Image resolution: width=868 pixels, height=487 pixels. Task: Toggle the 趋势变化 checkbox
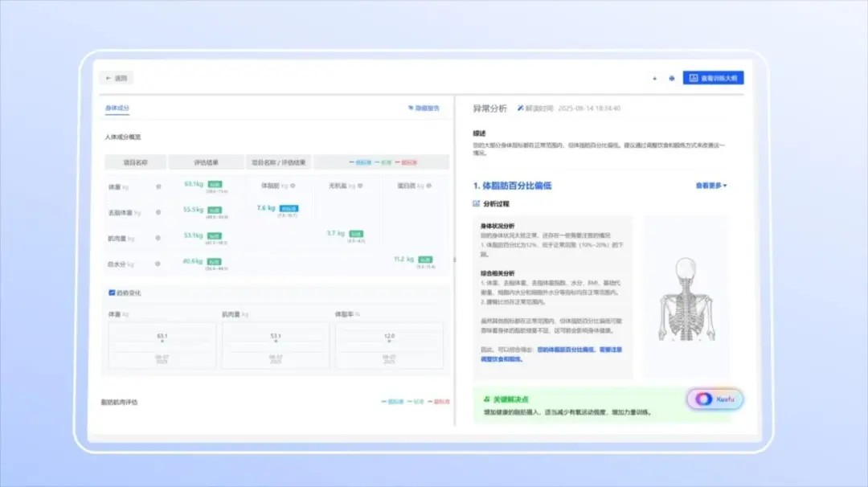click(112, 293)
